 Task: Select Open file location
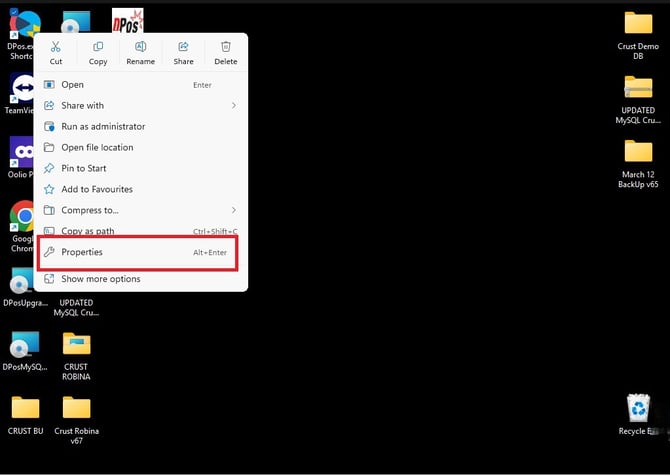click(x=141, y=147)
